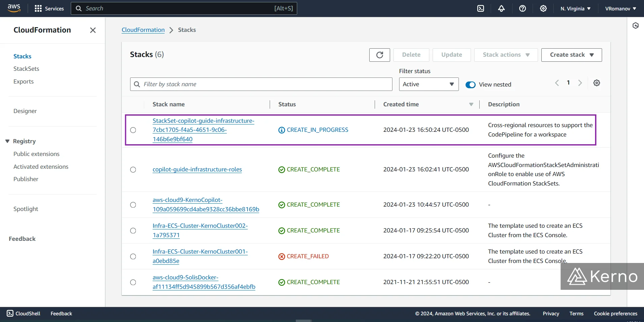Open Publisher in Registry
Viewport: 644px width, 322px height.
coord(26,179)
